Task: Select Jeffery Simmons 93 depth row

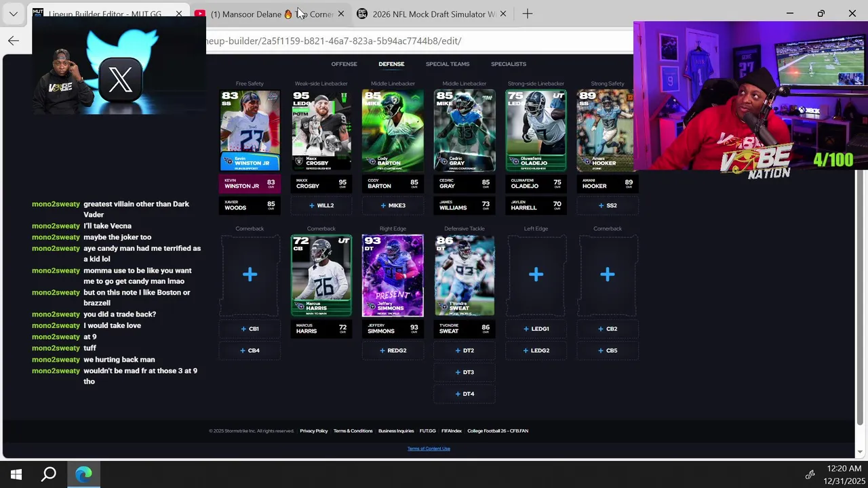Action: pyautogui.click(x=393, y=329)
